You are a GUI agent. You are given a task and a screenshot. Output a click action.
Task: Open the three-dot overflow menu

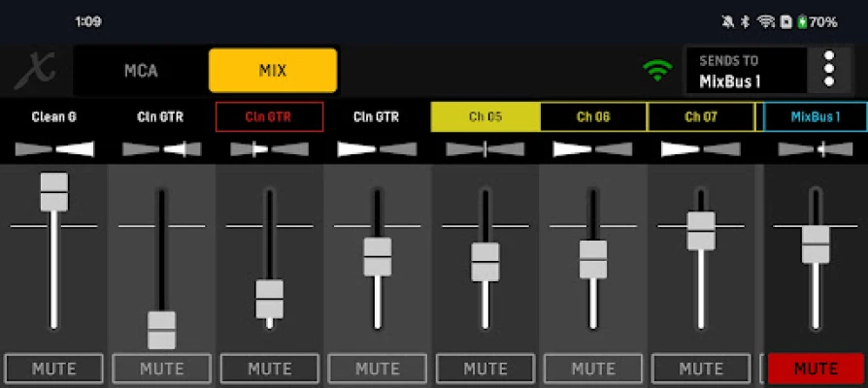pos(828,70)
